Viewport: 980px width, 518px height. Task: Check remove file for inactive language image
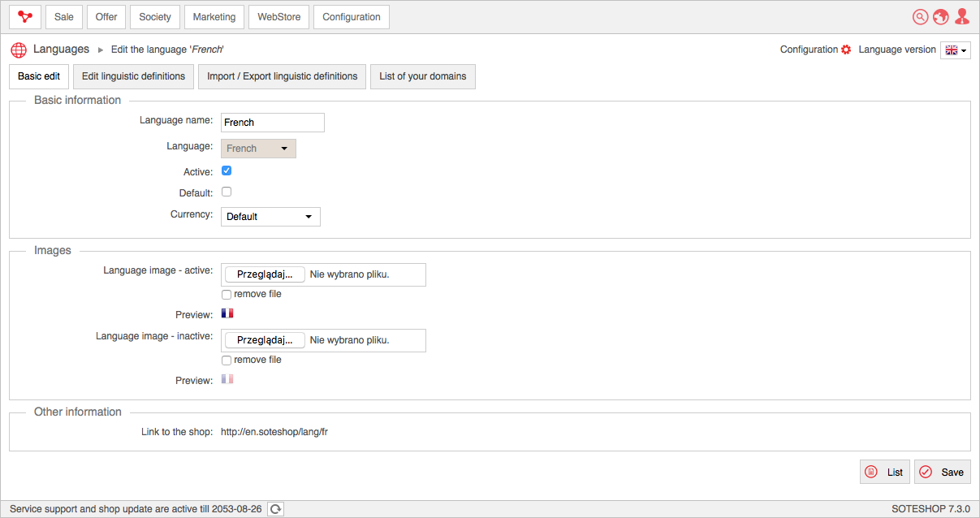(x=227, y=360)
